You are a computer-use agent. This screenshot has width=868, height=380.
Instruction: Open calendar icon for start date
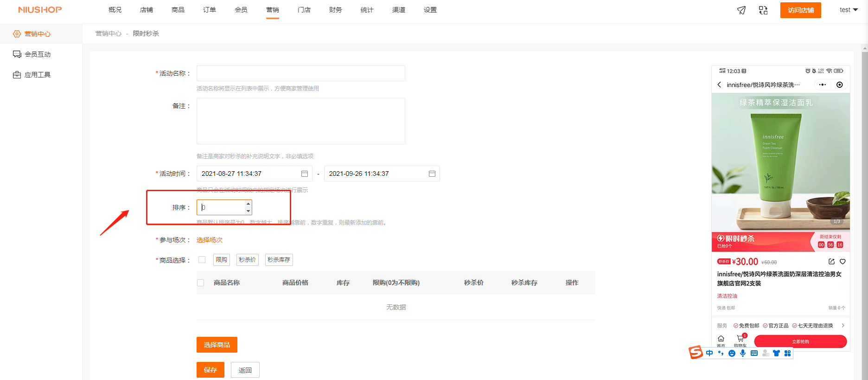pos(305,174)
